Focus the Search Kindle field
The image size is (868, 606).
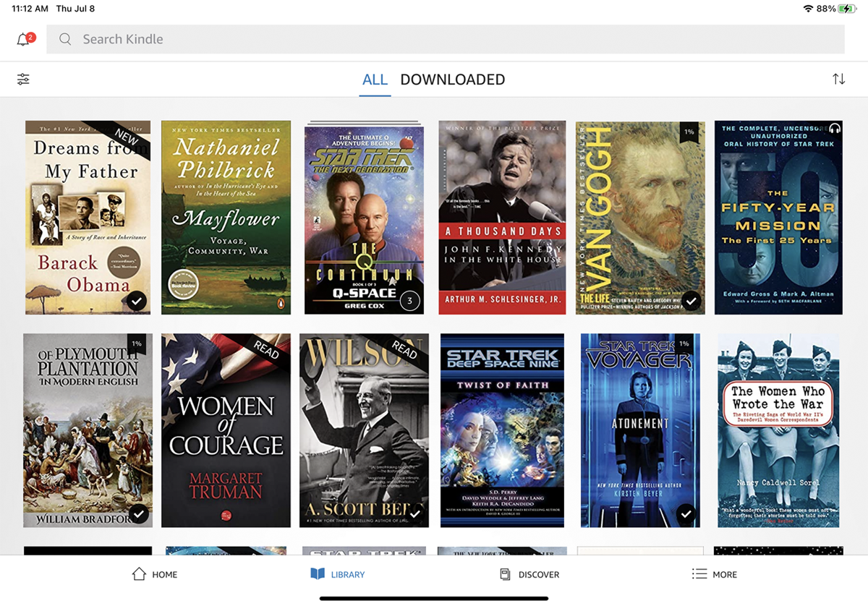point(446,39)
